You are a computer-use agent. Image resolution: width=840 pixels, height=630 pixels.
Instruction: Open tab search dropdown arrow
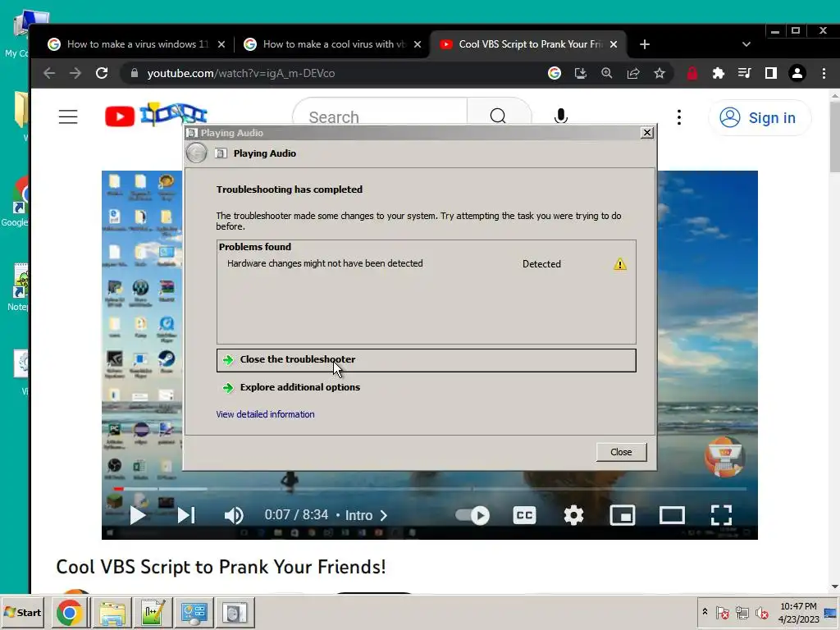click(746, 44)
